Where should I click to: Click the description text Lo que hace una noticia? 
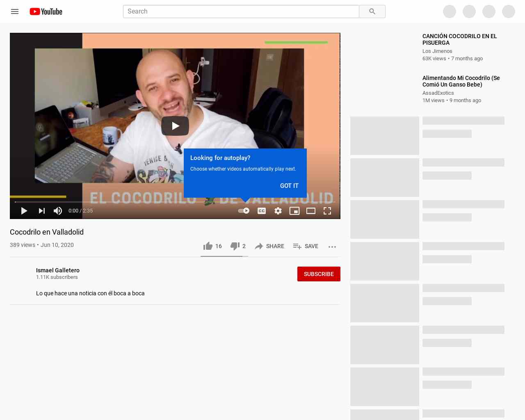pos(90,293)
